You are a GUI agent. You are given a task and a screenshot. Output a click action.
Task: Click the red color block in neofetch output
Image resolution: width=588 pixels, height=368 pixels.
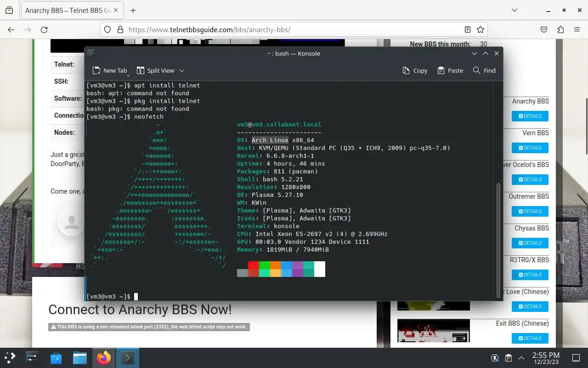click(254, 269)
